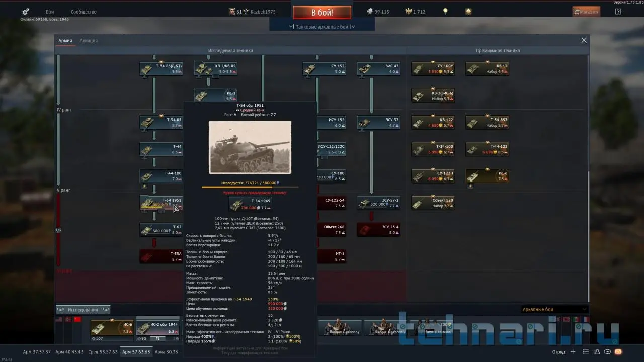644x362 pixels.
Task: Select the Т-34-85 tank card
Action: (x=161, y=123)
